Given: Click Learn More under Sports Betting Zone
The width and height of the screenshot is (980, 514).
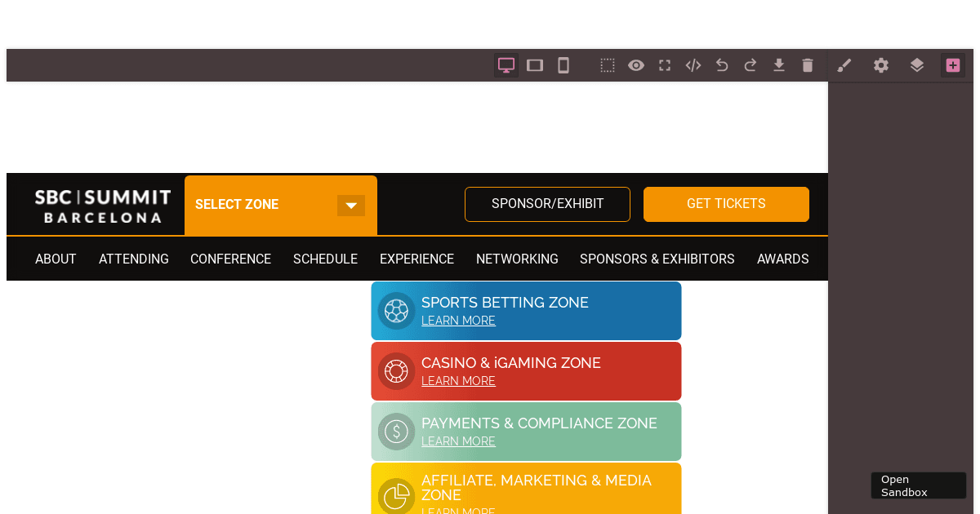Looking at the screenshot, I should tap(458, 321).
